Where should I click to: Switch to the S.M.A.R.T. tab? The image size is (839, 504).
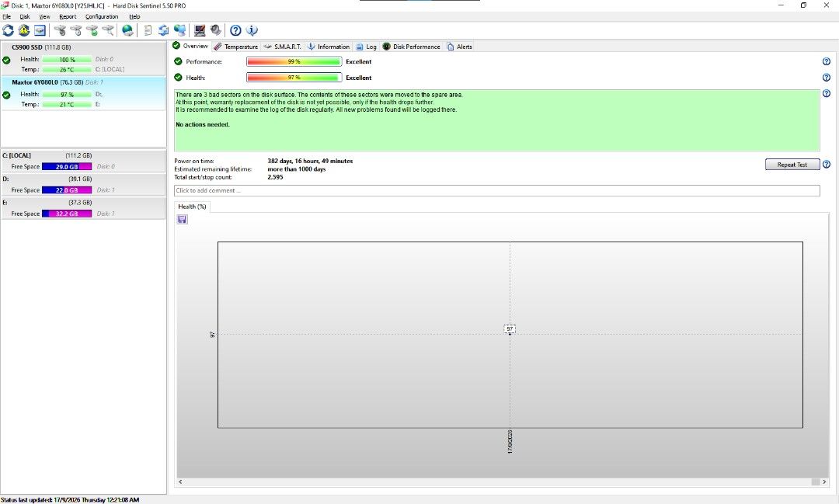(283, 47)
